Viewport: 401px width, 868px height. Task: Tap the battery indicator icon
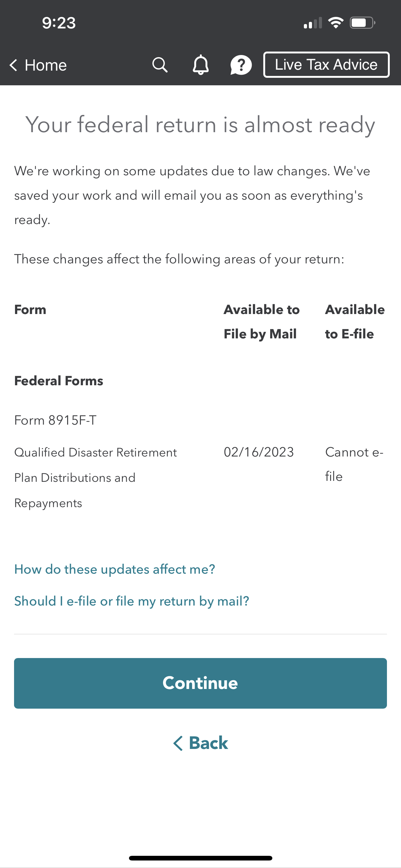[363, 23]
